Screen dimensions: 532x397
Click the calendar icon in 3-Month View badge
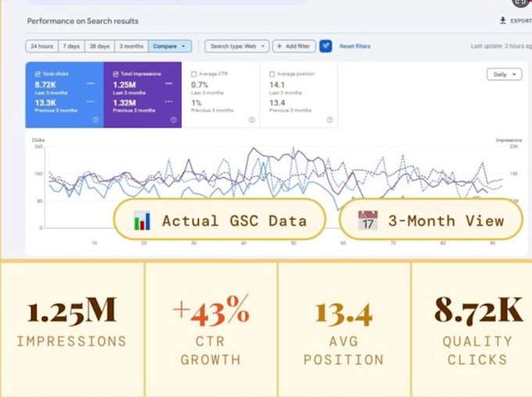[368, 220]
